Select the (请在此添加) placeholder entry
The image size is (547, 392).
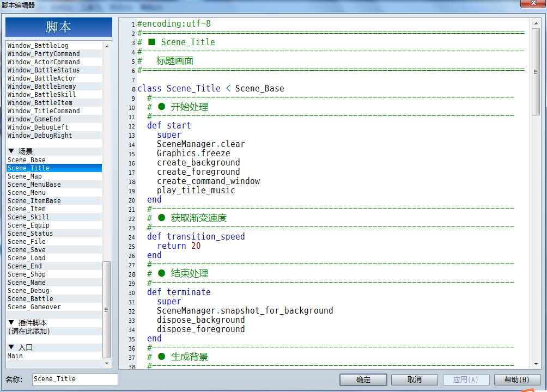click(x=54, y=332)
